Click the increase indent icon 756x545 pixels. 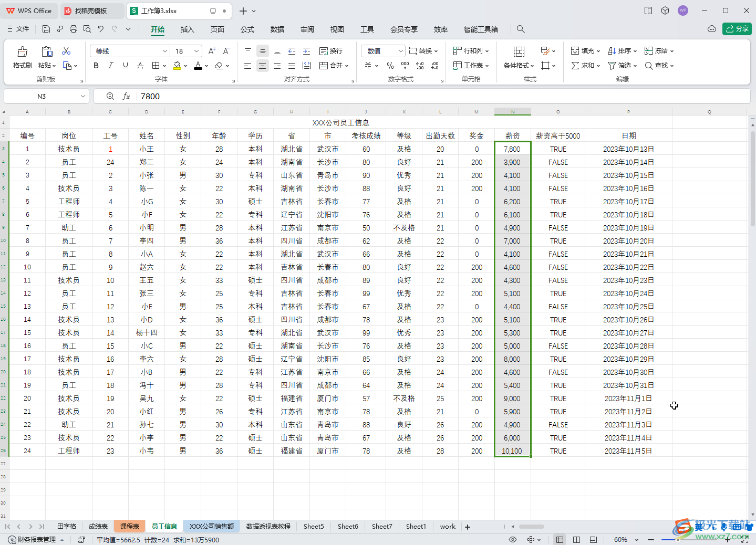click(307, 51)
